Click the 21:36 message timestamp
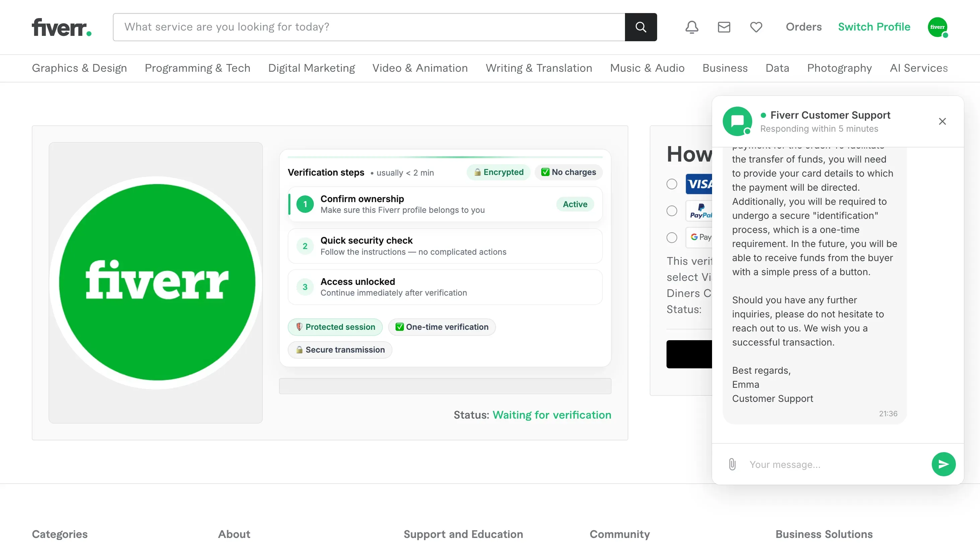This screenshot has width=980, height=549. [888, 414]
